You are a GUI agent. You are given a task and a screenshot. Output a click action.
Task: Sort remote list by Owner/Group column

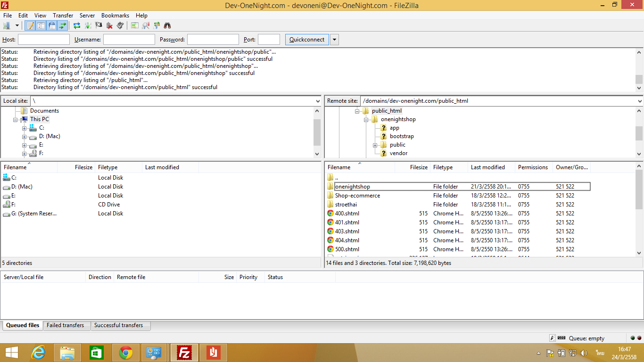(571, 167)
